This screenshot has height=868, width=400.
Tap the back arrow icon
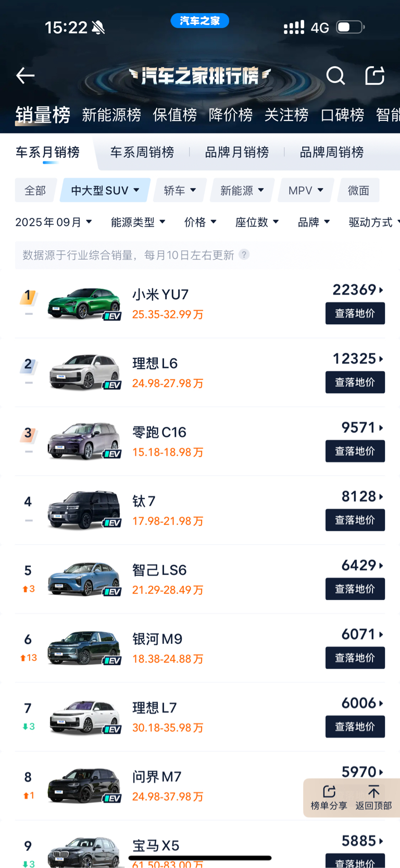click(25, 76)
